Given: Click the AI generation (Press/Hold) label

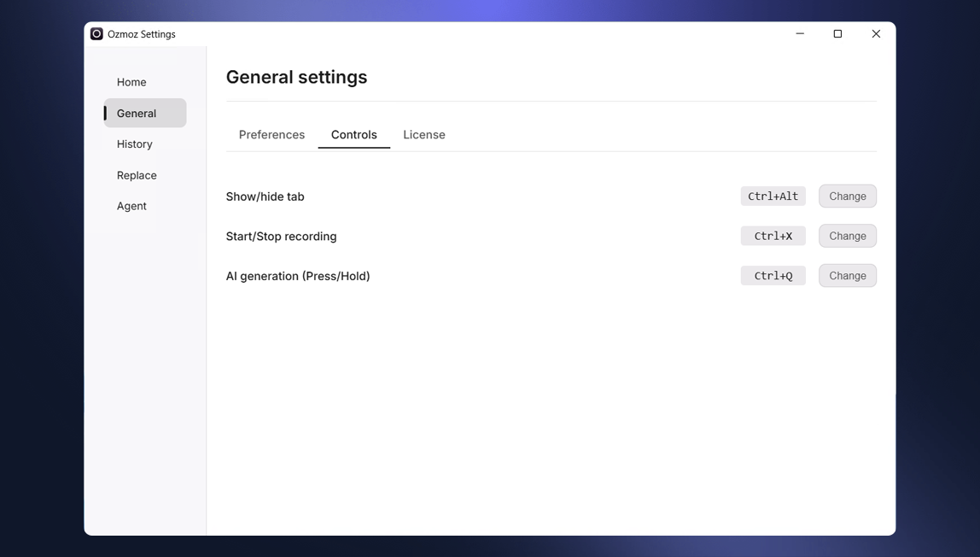Looking at the screenshot, I should (298, 276).
